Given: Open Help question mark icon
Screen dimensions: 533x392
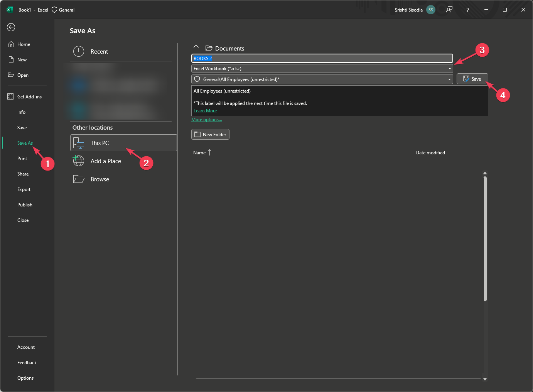Looking at the screenshot, I should point(468,10).
